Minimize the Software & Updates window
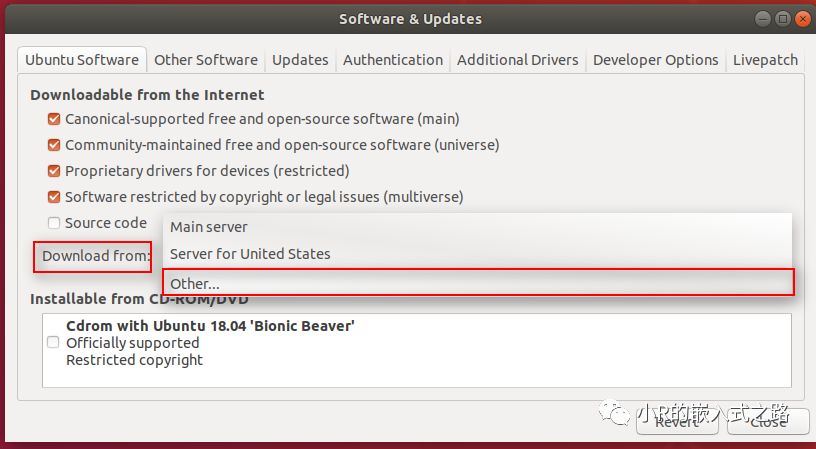Image resolution: width=816 pixels, height=449 pixels. 763,19
